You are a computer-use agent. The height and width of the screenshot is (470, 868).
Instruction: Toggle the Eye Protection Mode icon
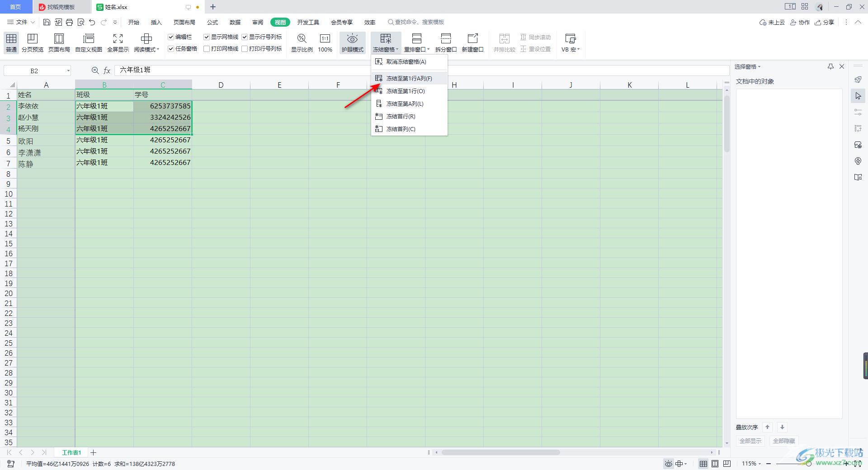(x=352, y=39)
